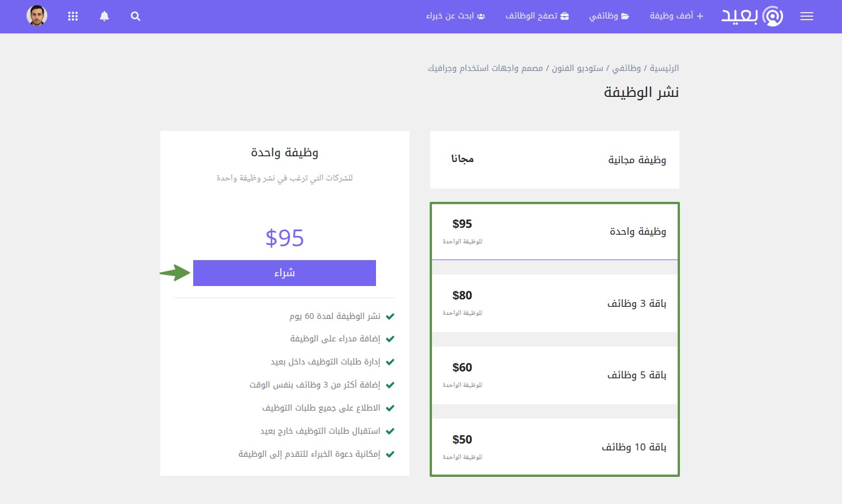
Task: Click the Baaeed logo
Action: coord(752,16)
